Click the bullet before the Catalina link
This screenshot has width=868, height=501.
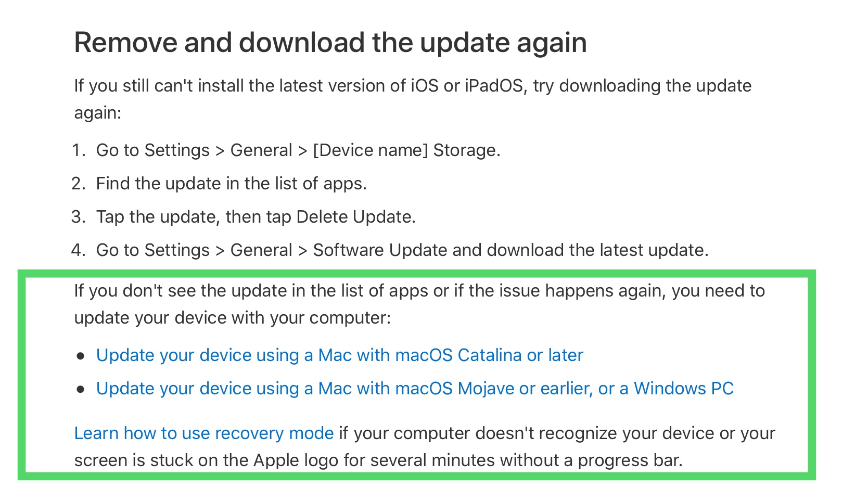pyautogui.click(x=81, y=356)
